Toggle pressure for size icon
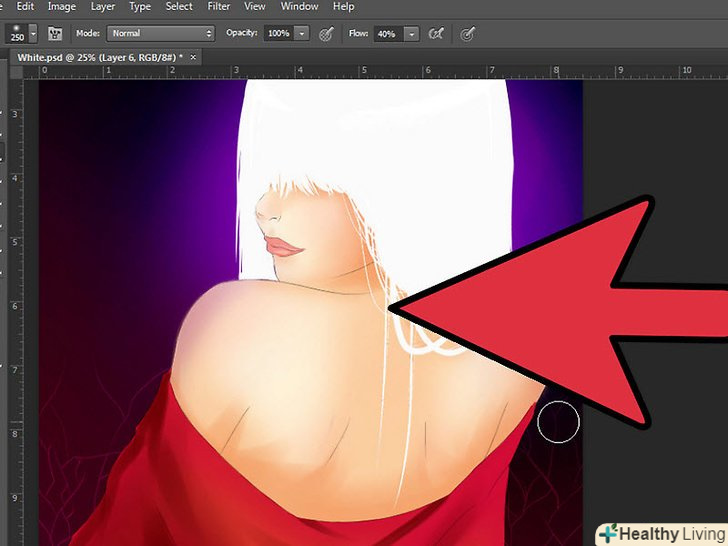728x546 pixels. click(x=466, y=34)
